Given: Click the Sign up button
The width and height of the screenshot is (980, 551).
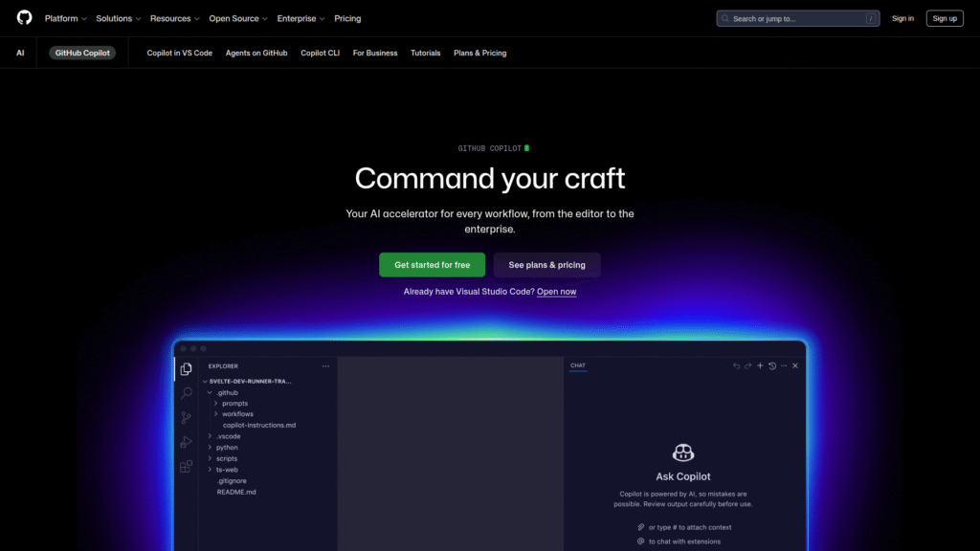Looking at the screenshot, I should [945, 17].
